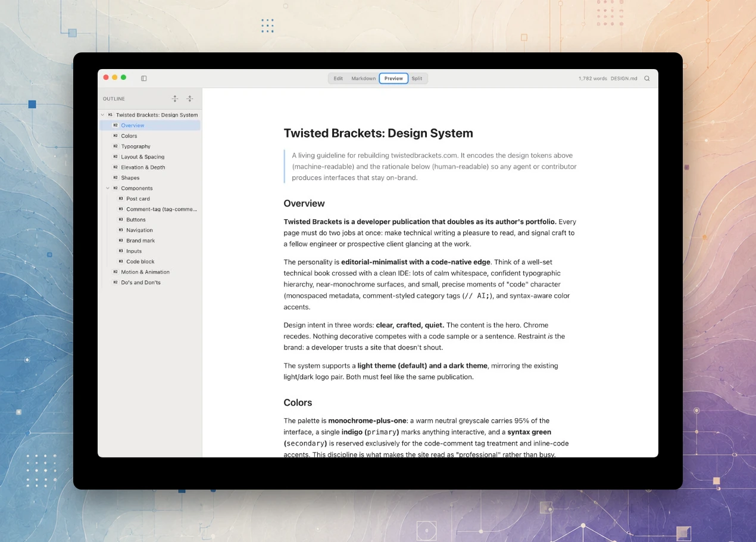Click the H2 badge beside Shapes
Image resolution: width=756 pixels, height=542 pixels.
[x=115, y=177]
